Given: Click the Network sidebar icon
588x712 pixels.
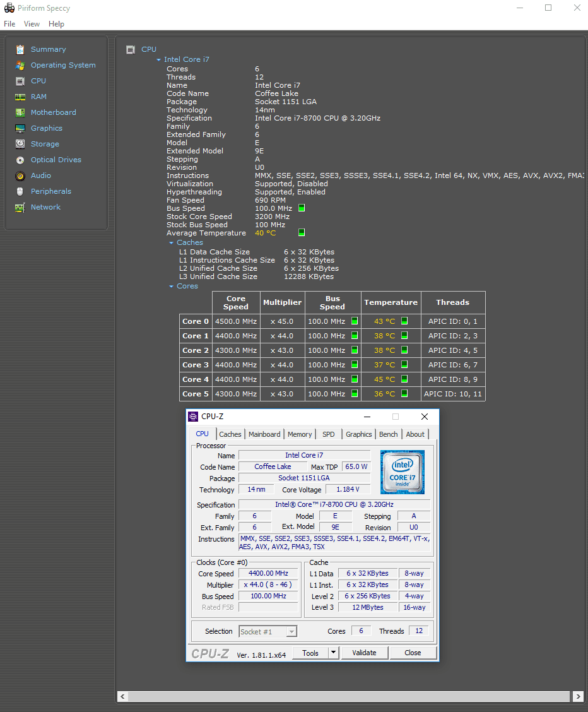Looking at the screenshot, I should click(x=20, y=208).
